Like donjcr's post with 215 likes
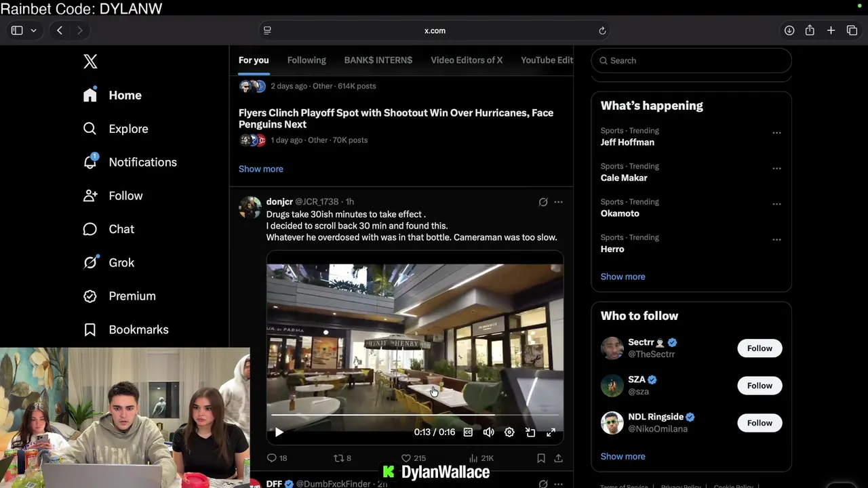Image resolution: width=868 pixels, height=488 pixels. click(x=414, y=458)
